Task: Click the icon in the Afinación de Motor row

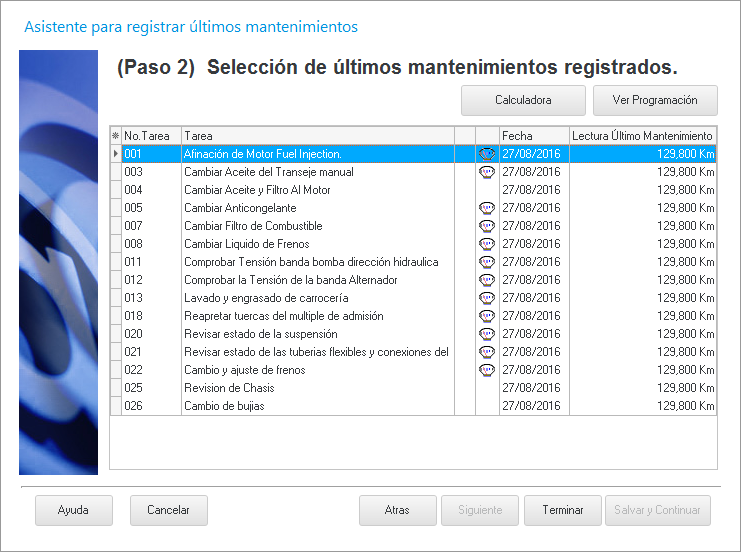Action: click(x=487, y=154)
